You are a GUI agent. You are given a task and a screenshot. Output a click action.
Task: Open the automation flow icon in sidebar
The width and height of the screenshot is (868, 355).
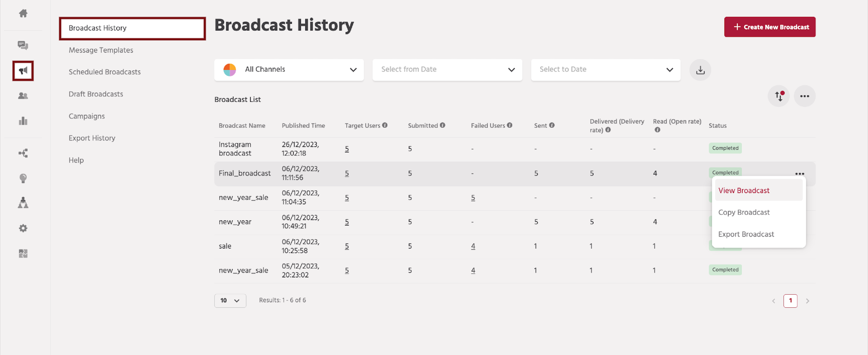click(x=23, y=153)
